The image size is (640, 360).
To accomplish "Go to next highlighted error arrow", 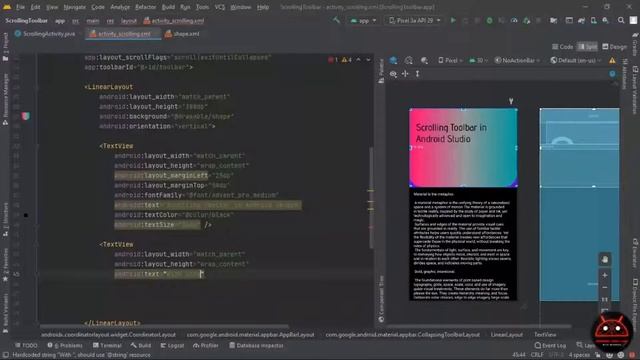I will (x=368, y=60).
